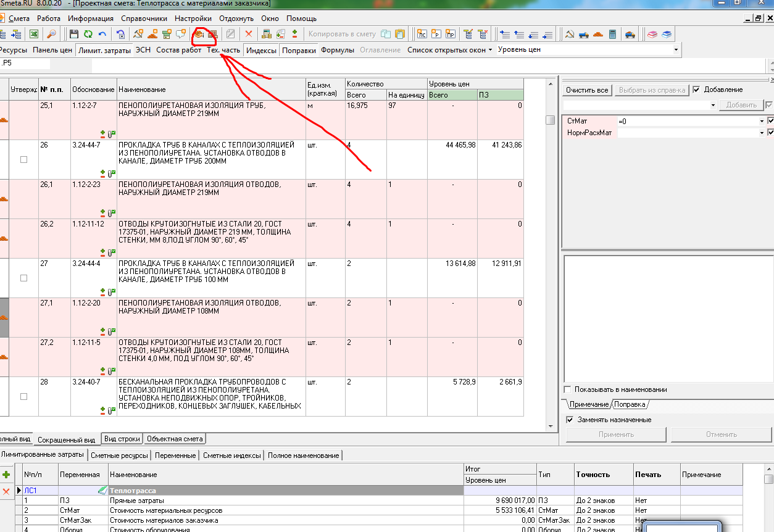Click the Обоснование column header
This screenshot has height=532, width=774.
tap(93, 89)
